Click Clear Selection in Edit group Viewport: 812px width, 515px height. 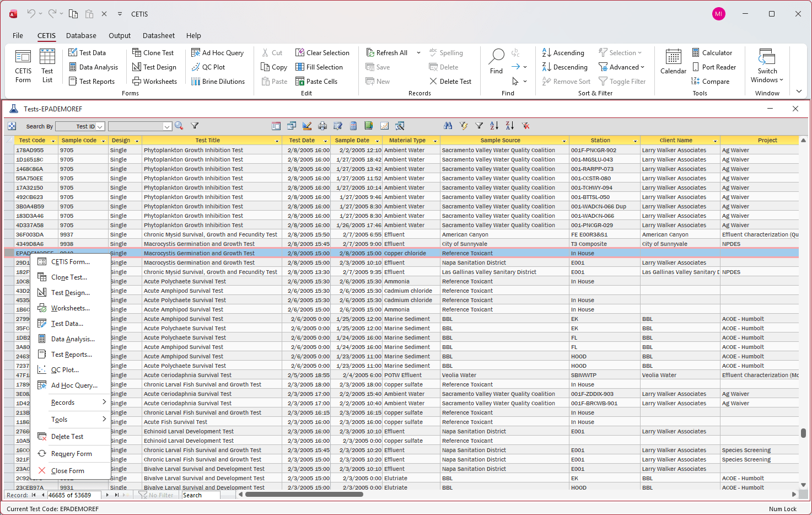[x=322, y=53]
